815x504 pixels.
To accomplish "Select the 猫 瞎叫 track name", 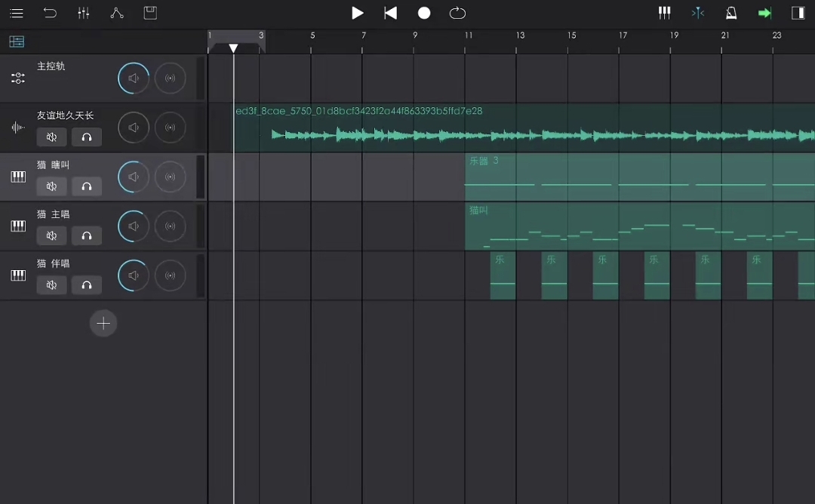I will pos(53,164).
